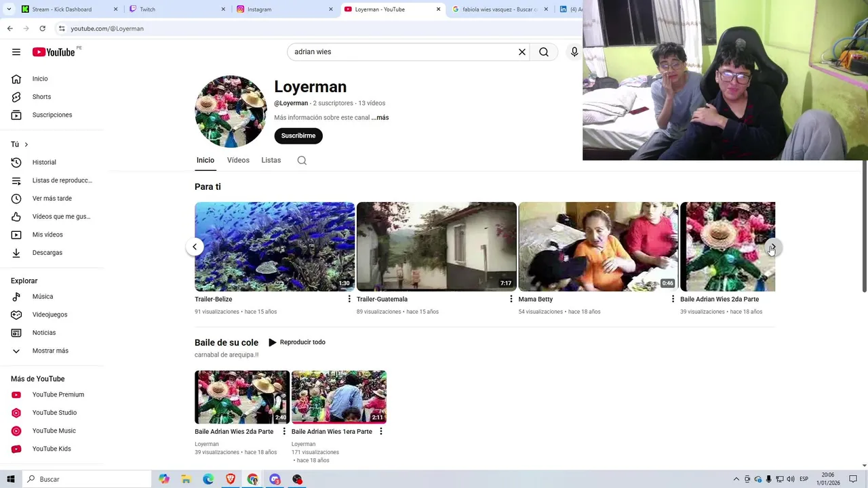Go back with the browser back arrow
The width and height of the screenshot is (868, 488).
[x=9, y=28]
